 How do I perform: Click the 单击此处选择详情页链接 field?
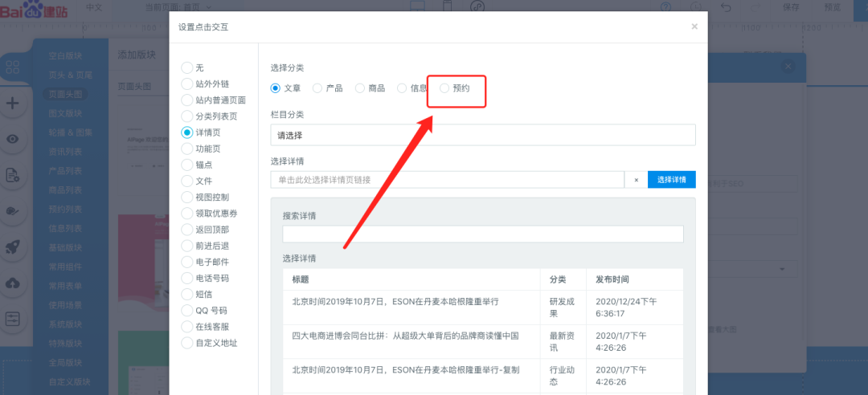(x=448, y=180)
